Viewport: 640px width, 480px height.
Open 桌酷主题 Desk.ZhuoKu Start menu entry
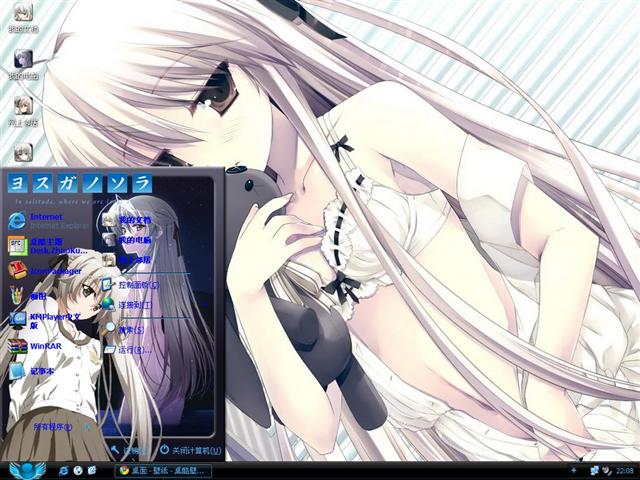(x=48, y=246)
